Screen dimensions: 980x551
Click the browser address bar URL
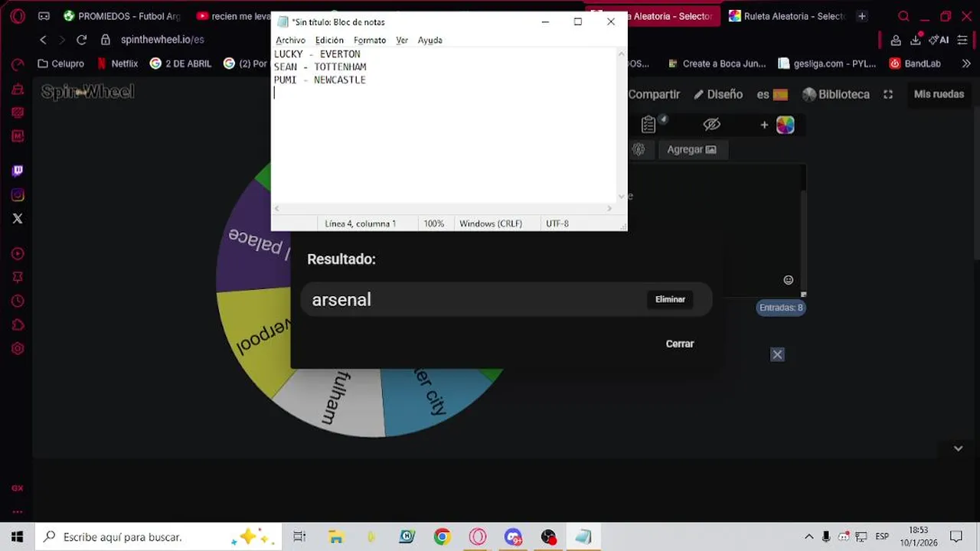click(162, 40)
